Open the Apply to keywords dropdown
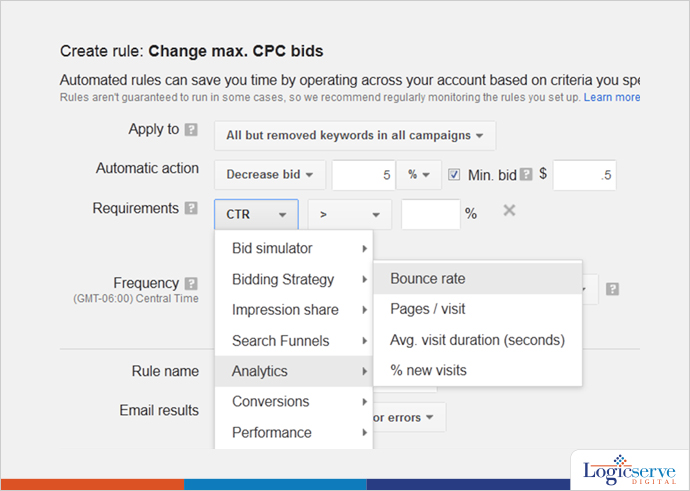The width and height of the screenshot is (690, 491). coord(354,135)
